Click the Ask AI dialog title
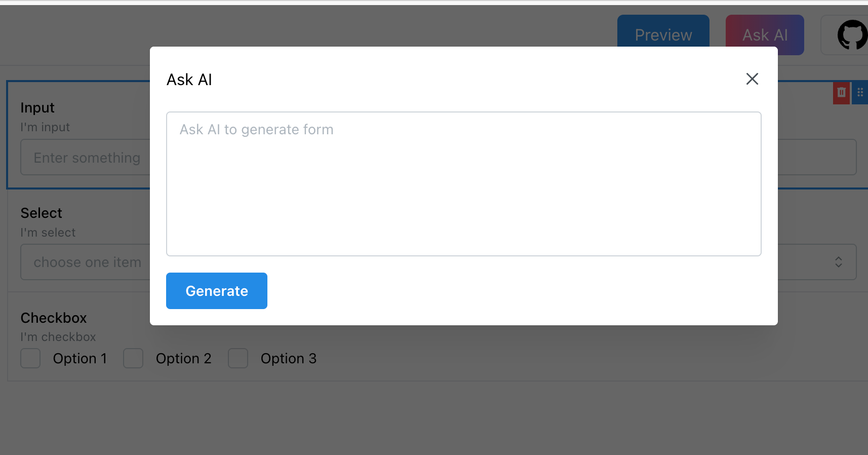The height and width of the screenshot is (455, 868). click(189, 80)
